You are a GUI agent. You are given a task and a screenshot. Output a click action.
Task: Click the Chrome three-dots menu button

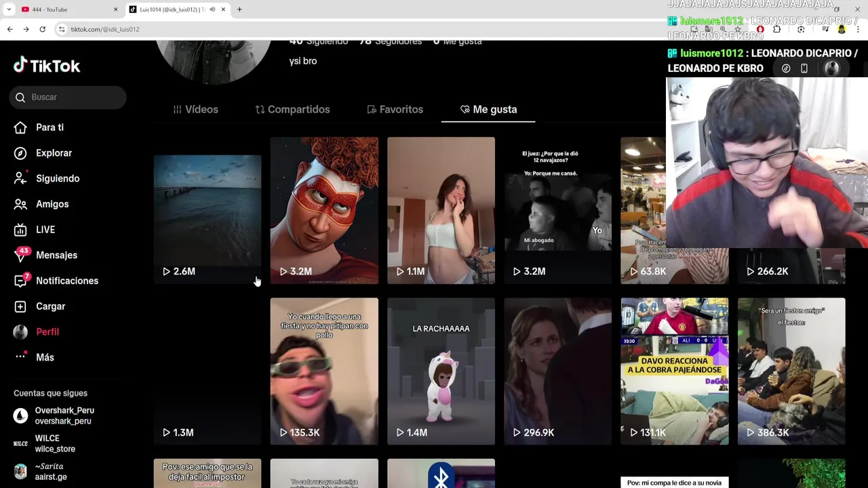tap(858, 29)
